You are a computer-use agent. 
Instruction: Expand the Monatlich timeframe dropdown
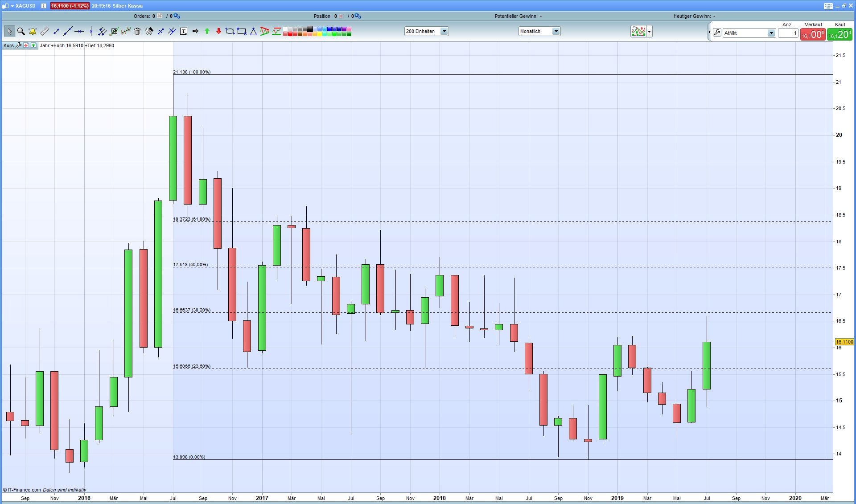pyautogui.click(x=556, y=31)
